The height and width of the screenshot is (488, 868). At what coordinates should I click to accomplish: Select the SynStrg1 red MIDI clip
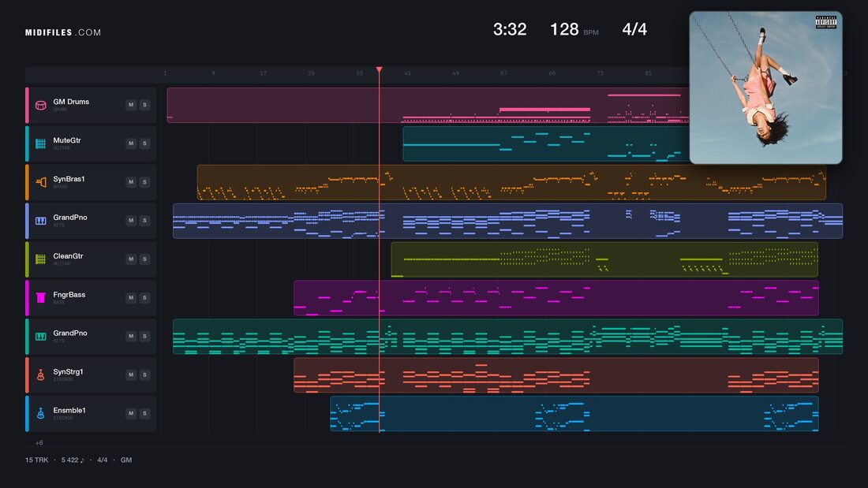556,374
